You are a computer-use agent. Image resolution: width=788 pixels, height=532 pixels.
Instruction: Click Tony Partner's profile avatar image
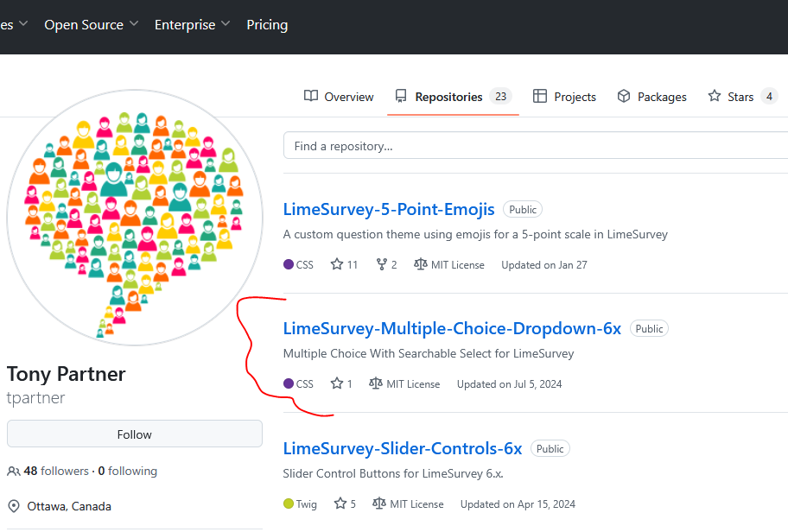point(134,217)
